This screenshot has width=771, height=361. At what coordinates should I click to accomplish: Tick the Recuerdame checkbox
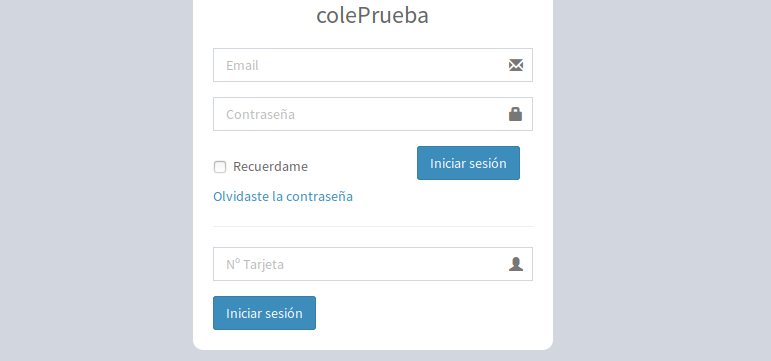[x=220, y=167]
